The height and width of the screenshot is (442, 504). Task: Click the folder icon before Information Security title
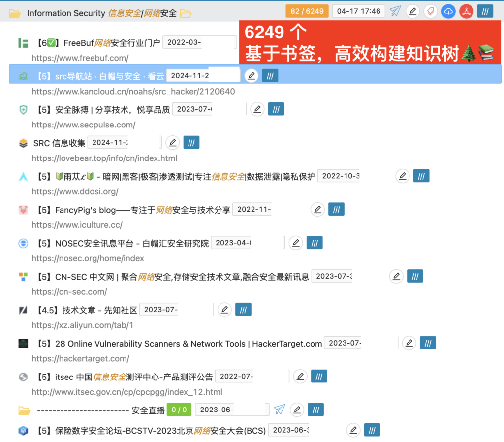[14, 13]
